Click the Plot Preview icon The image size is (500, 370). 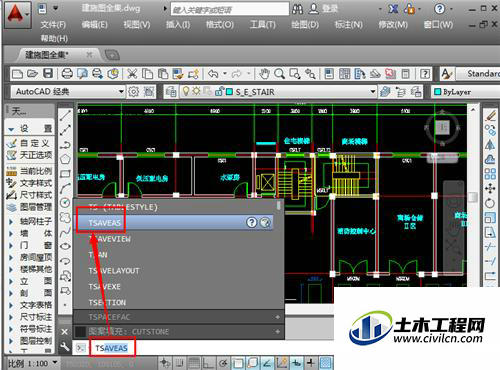[82, 74]
